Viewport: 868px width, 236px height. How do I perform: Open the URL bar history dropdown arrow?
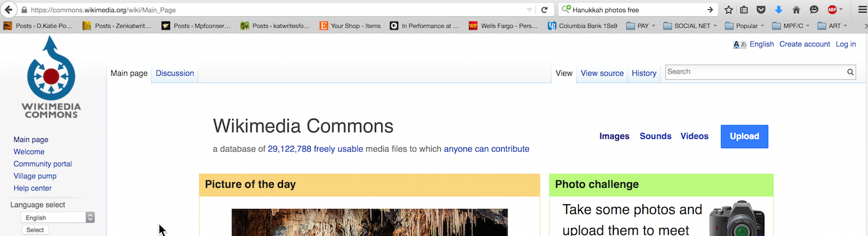[529, 10]
